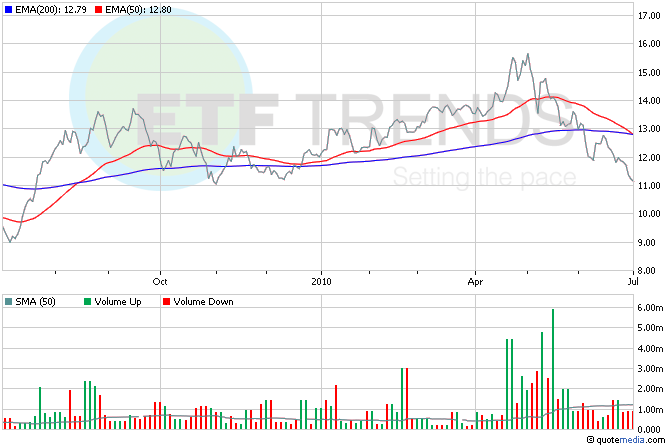Click the tallest green volume bar near 6.00m

click(x=553, y=369)
